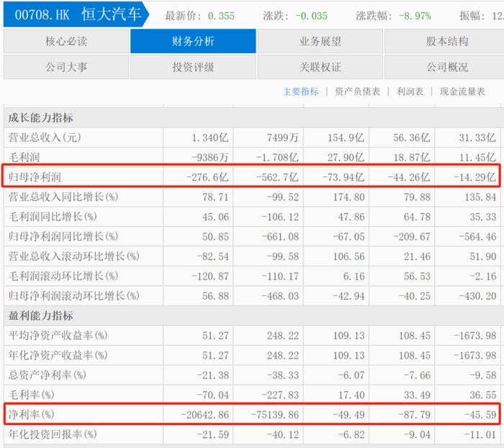Open the 现金流量表 link
Viewport: 504px width, 448px height.
click(462, 91)
